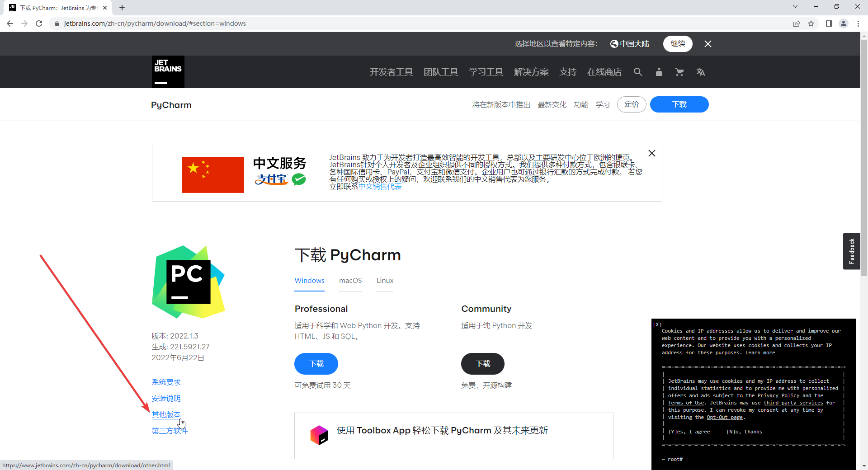
Task: Click the Alipay logo
Action: tap(271, 179)
